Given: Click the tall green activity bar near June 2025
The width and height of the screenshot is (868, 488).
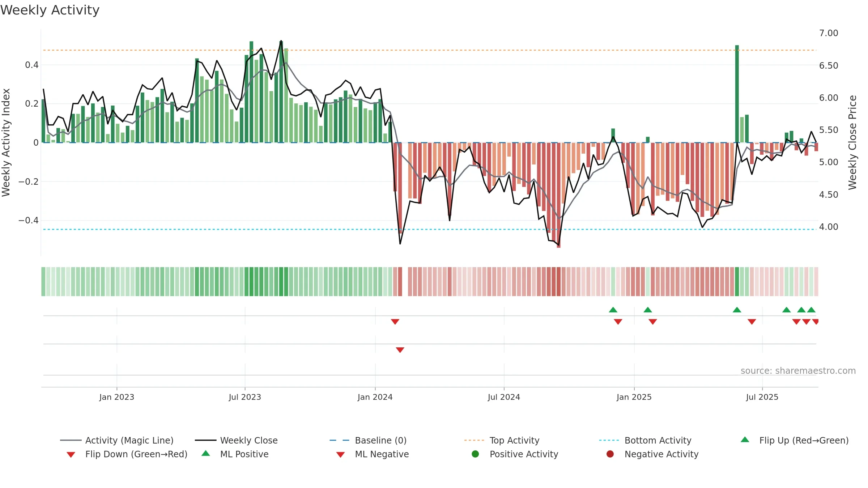Looking at the screenshot, I should coord(737,94).
